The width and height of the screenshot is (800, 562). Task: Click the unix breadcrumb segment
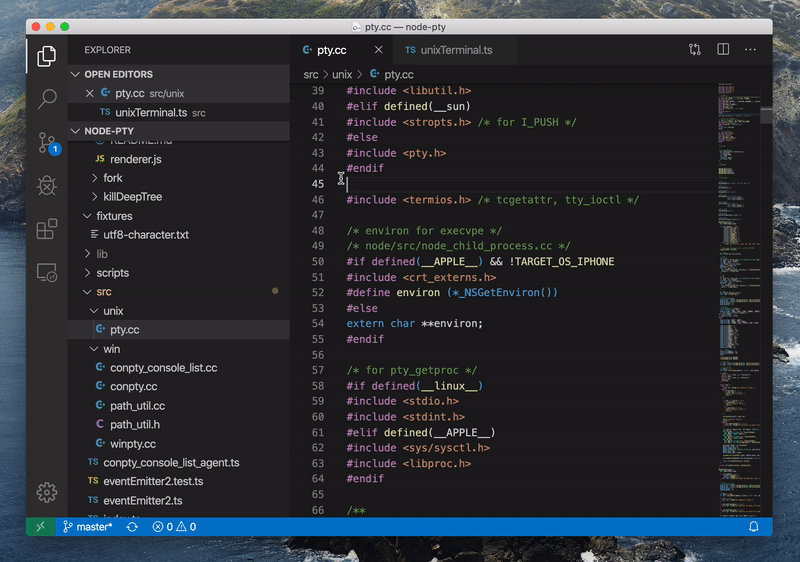(x=342, y=74)
